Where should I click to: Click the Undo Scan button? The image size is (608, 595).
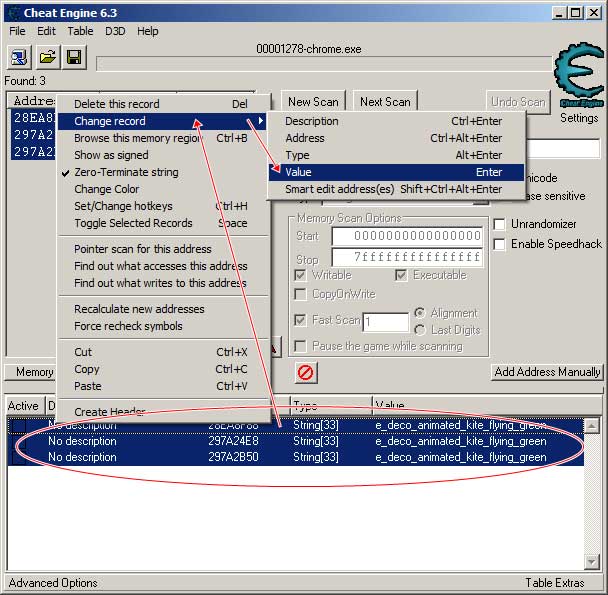tap(518, 102)
